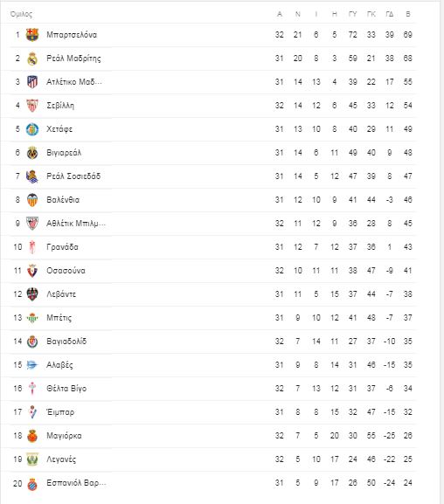Click the Β points column header
Viewport: 444px width, 504px height.
[x=408, y=14]
